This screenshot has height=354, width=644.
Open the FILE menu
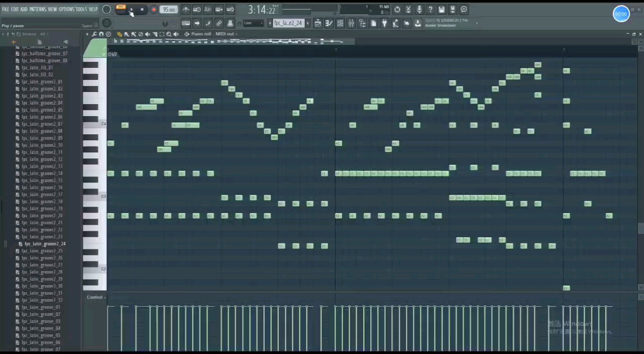tap(6, 10)
